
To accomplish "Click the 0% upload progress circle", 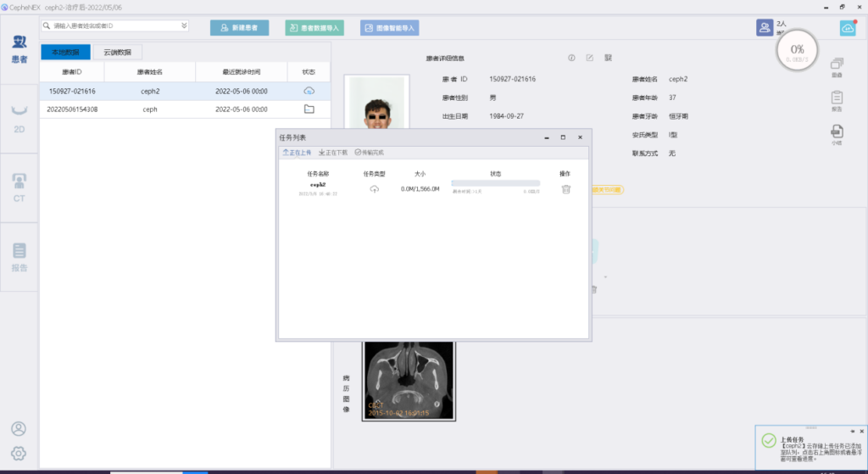I will coord(797,51).
